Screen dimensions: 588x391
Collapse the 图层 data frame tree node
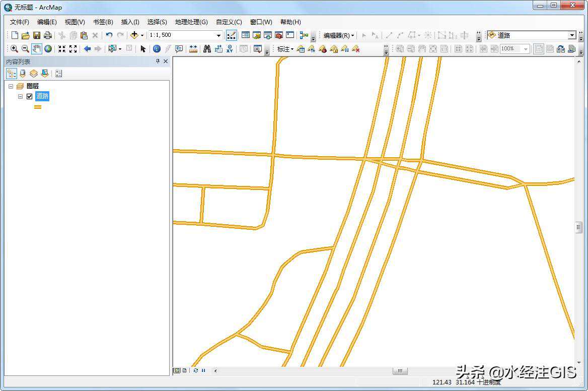click(x=11, y=86)
